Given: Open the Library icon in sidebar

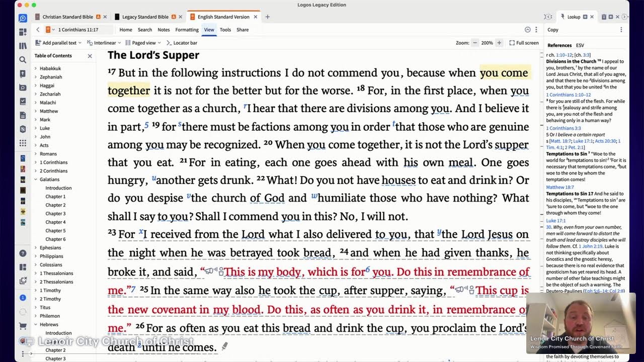Looking at the screenshot, I should tap(23, 46).
